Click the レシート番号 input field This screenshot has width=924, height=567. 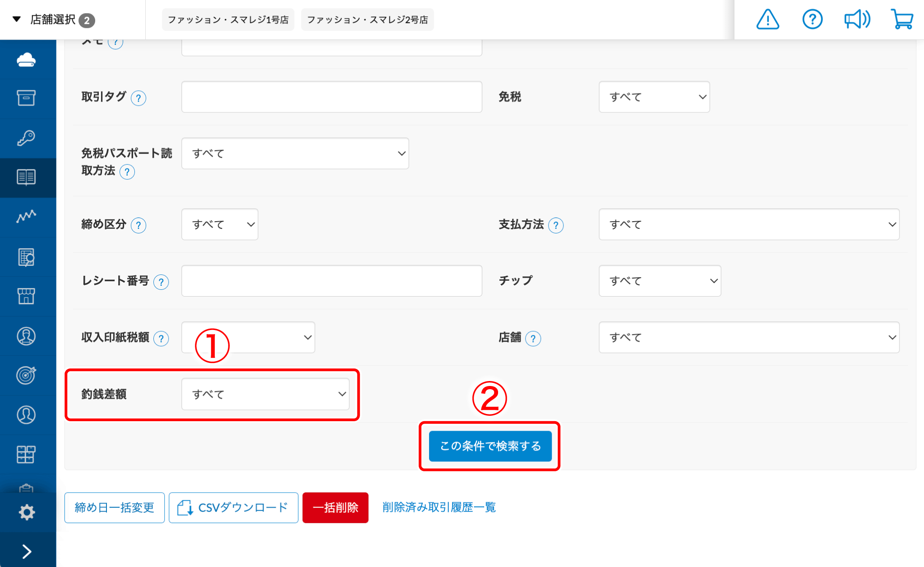tap(332, 281)
